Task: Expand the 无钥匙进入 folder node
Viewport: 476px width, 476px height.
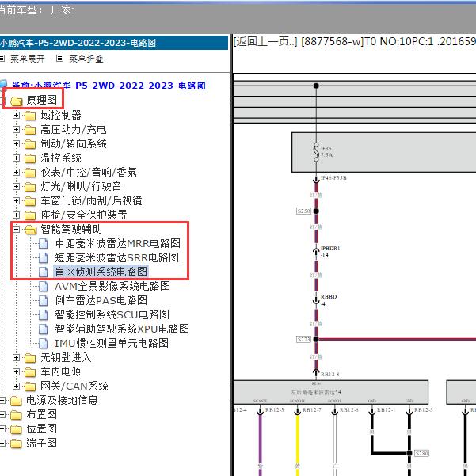Action: (16, 358)
